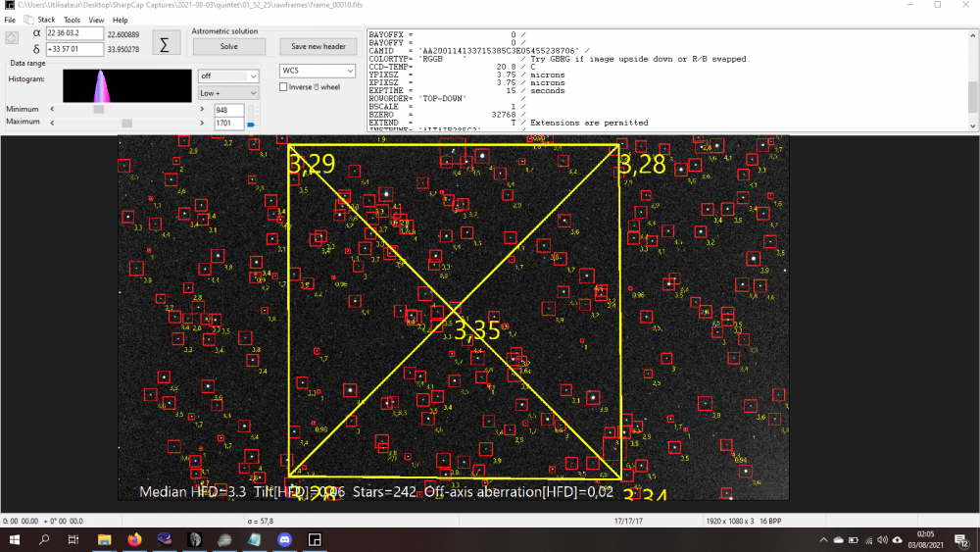Screen dimensions: 980x552
Task: Click Save new header button
Action: point(318,46)
